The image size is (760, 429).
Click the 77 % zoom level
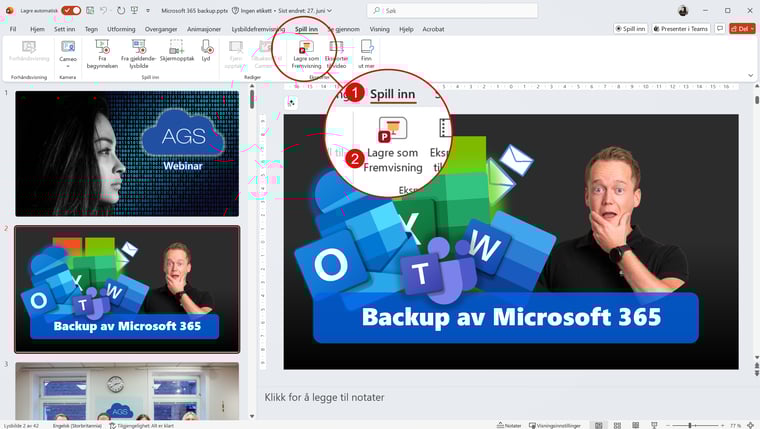735,425
